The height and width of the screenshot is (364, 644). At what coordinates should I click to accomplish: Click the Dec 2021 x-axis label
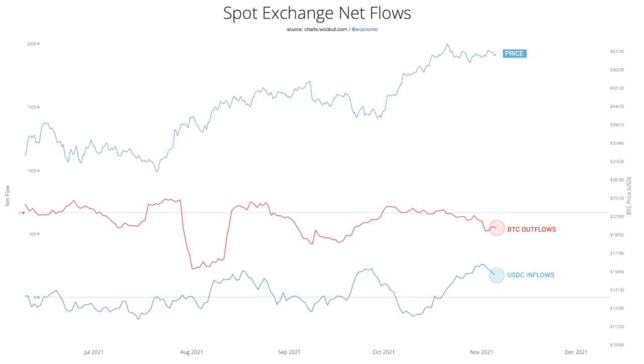(x=576, y=352)
